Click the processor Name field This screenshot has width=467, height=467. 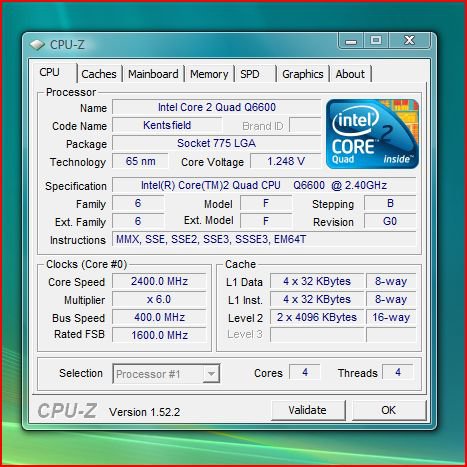click(x=217, y=107)
